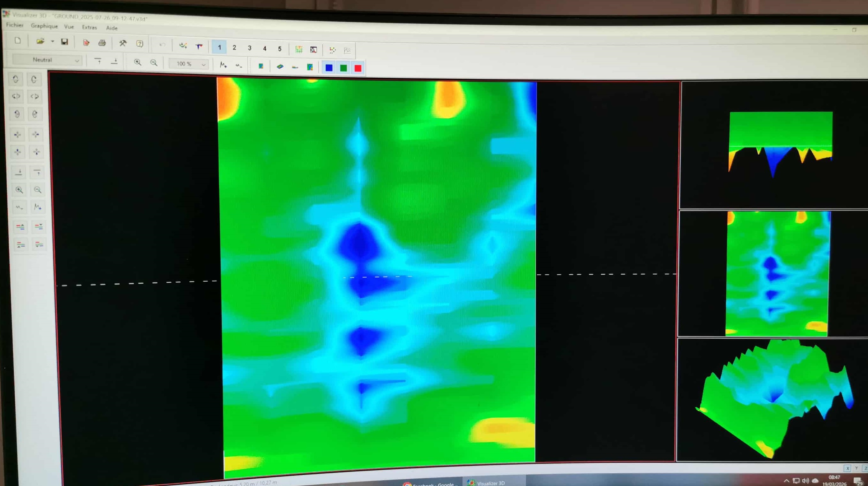Open the Neutral color scheme dropdown
The height and width of the screenshot is (486, 868).
click(x=47, y=60)
